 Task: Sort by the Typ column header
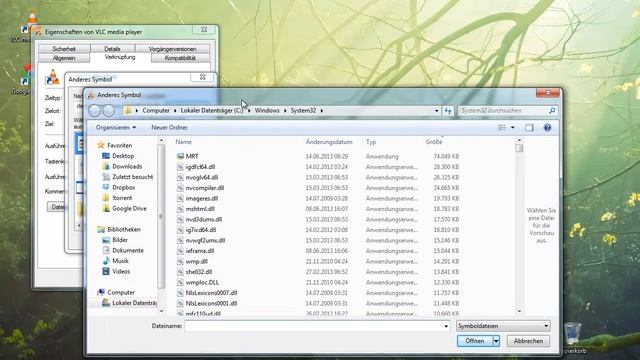pyautogui.click(x=371, y=142)
